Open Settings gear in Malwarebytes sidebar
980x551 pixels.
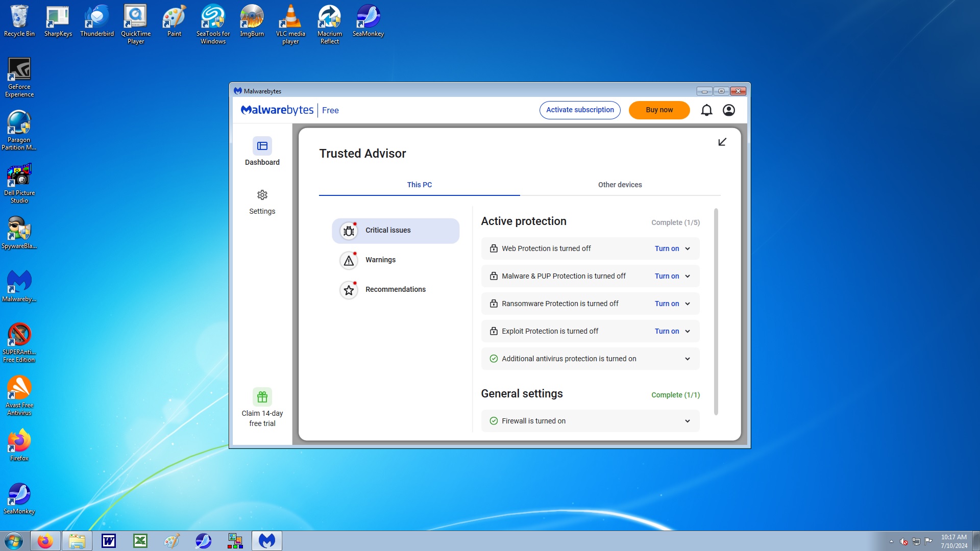coord(262,195)
